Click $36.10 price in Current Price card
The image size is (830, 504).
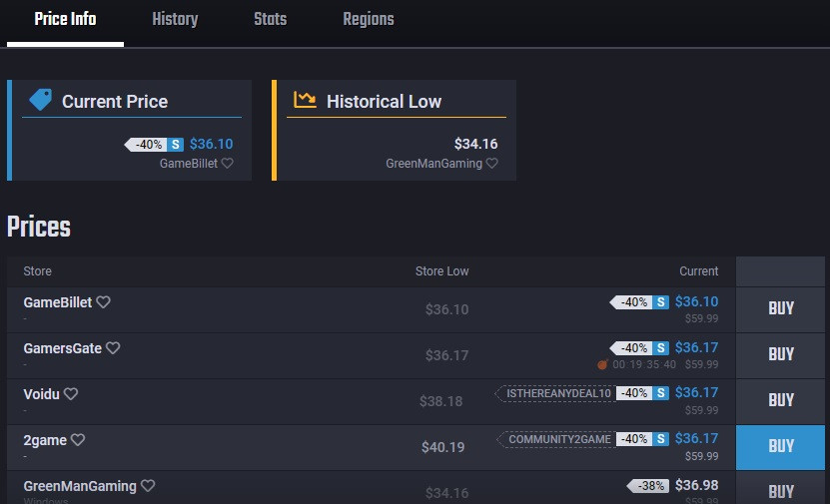[211, 144]
